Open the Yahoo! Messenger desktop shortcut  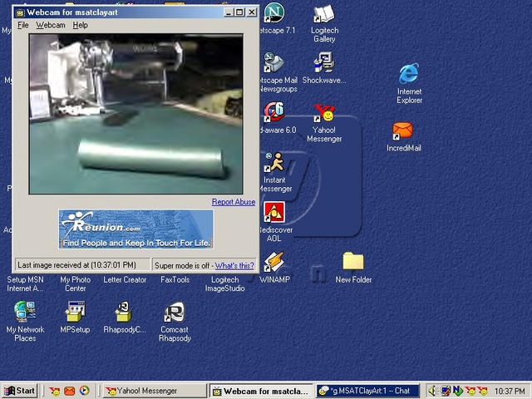(x=324, y=113)
